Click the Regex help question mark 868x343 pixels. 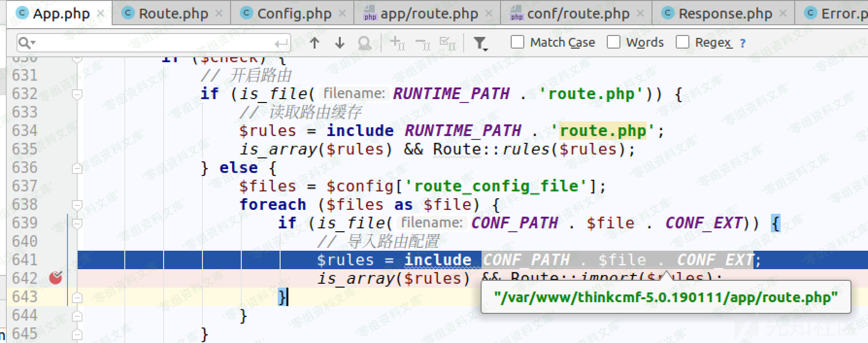click(x=742, y=43)
